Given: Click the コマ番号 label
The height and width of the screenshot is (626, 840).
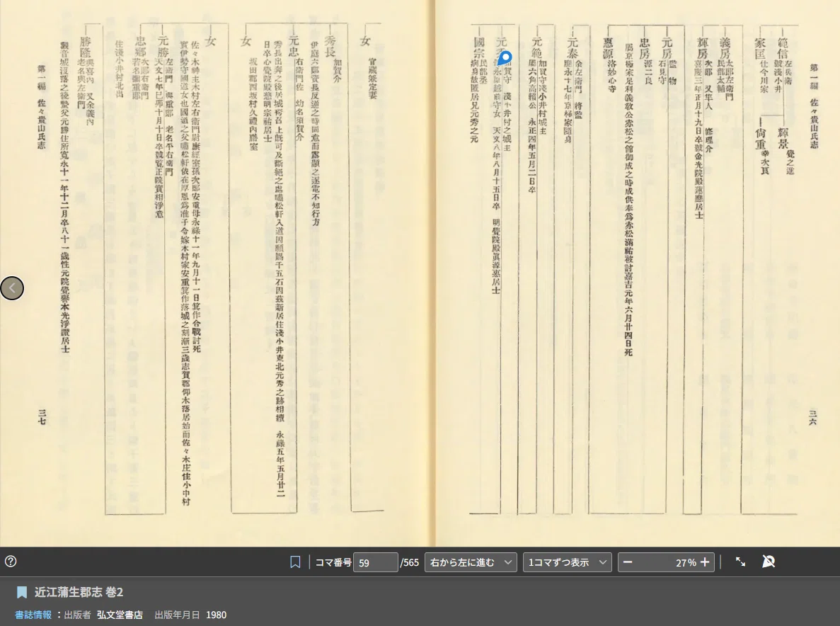Looking at the screenshot, I should point(333,562).
